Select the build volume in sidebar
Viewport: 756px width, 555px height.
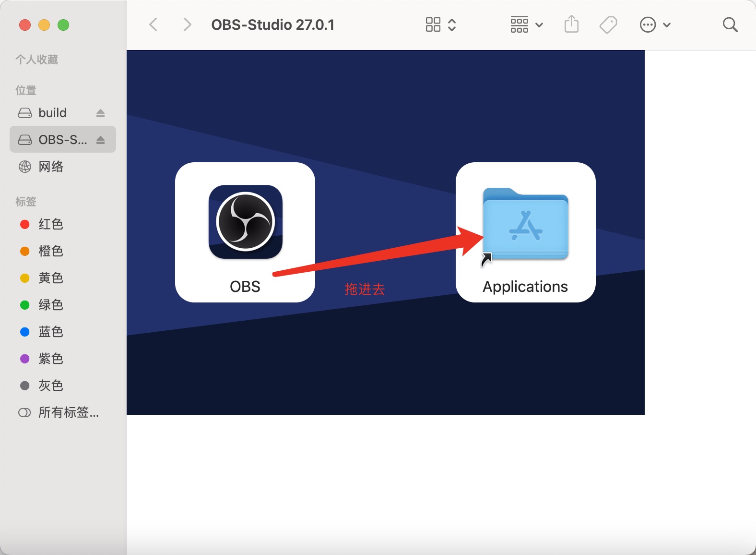52,113
